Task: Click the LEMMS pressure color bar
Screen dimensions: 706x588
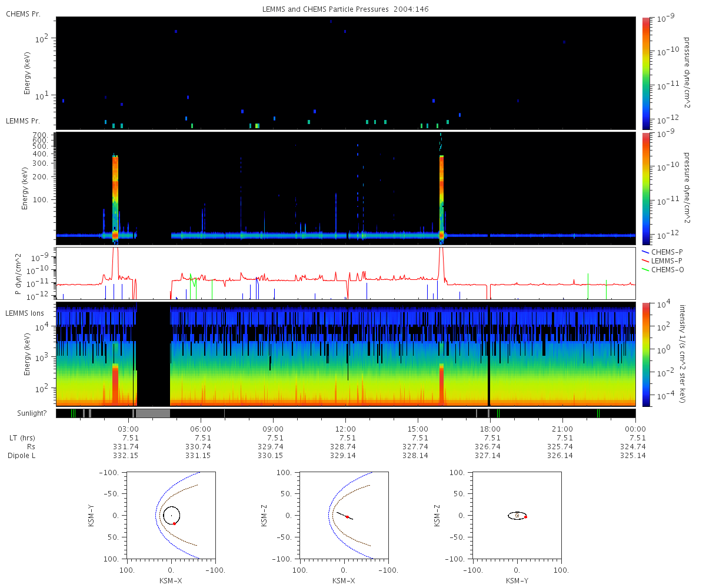Action: tap(646, 188)
